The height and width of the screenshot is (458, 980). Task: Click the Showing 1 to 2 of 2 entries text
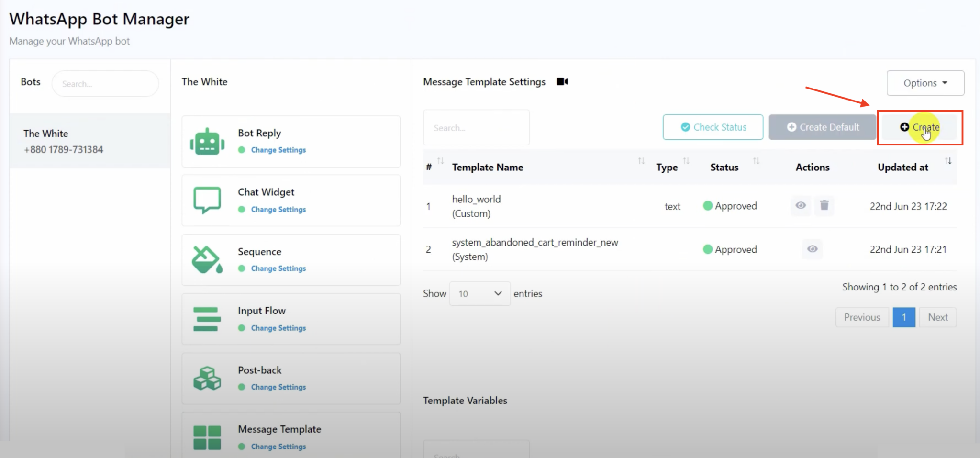point(900,287)
